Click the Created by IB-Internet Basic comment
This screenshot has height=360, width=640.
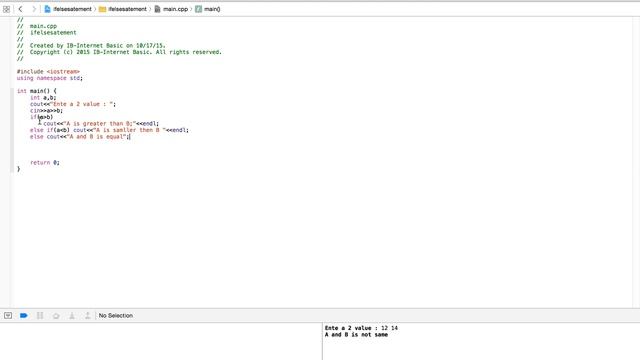(x=91, y=46)
